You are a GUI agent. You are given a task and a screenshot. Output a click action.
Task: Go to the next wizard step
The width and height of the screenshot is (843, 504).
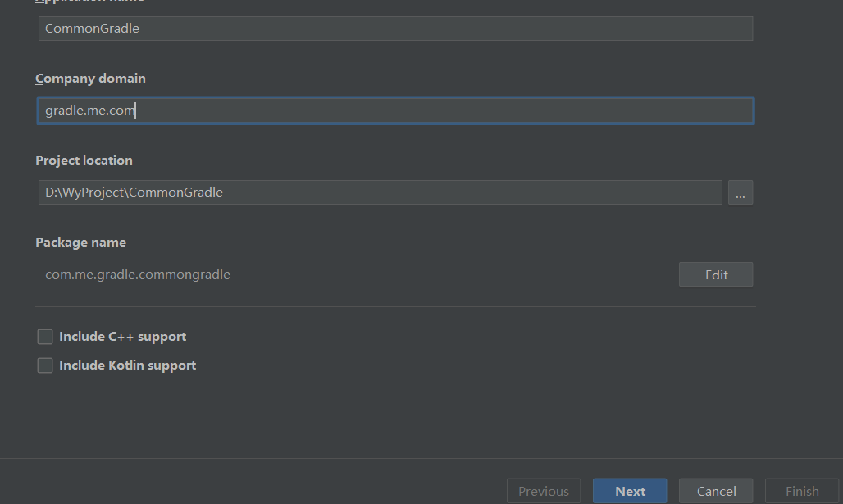[x=630, y=491]
